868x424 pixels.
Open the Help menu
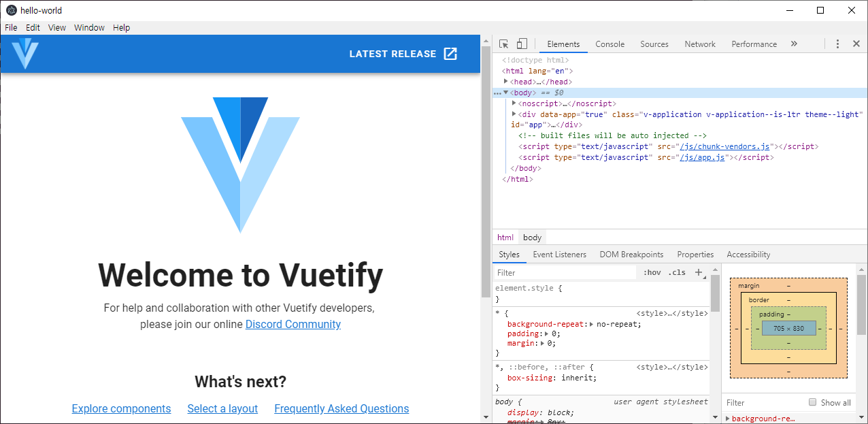click(122, 28)
